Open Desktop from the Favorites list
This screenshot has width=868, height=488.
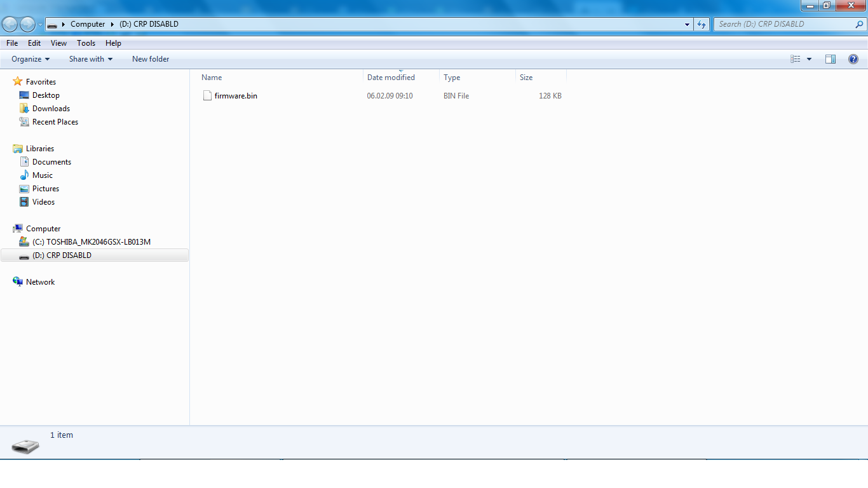[46, 95]
